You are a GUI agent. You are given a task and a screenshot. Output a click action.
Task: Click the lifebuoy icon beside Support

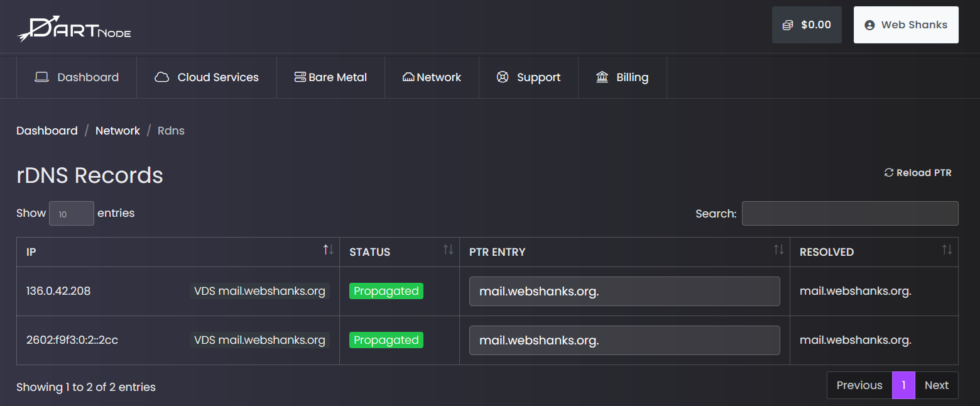tap(503, 77)
